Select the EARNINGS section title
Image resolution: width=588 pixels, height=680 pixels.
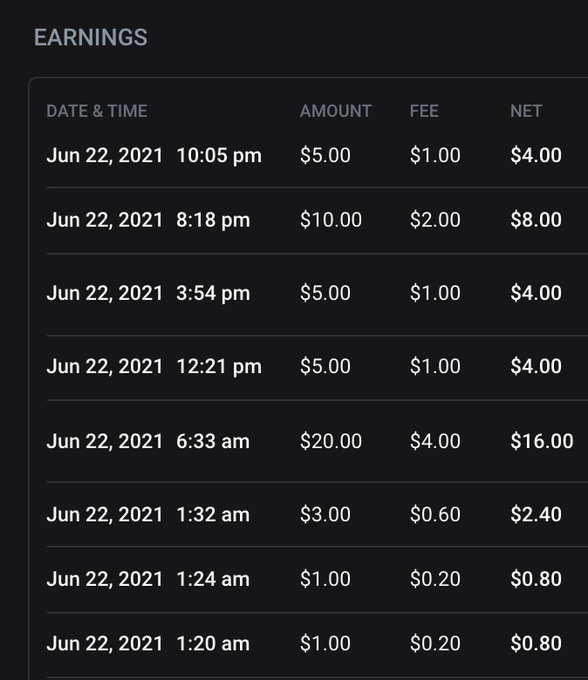[91, 37]
